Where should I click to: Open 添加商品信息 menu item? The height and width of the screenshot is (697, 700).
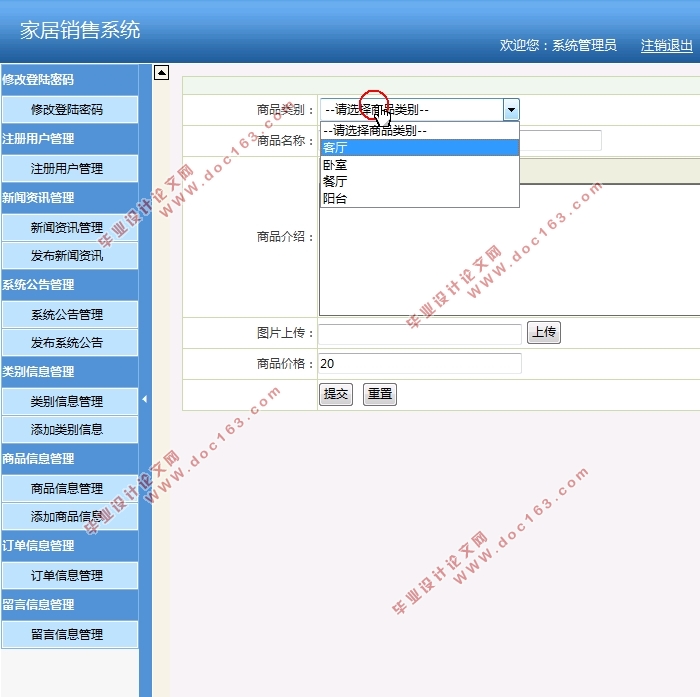70,517
